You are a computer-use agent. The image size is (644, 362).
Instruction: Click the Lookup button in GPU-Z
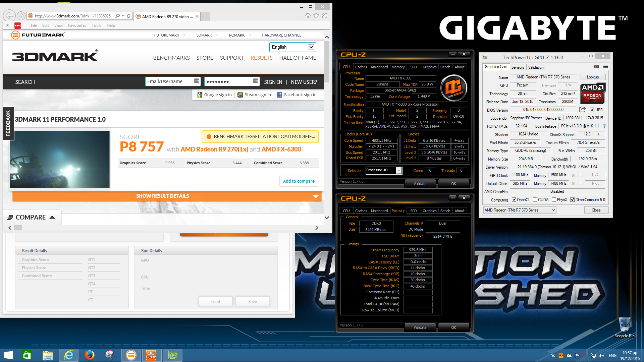point(593,77)
